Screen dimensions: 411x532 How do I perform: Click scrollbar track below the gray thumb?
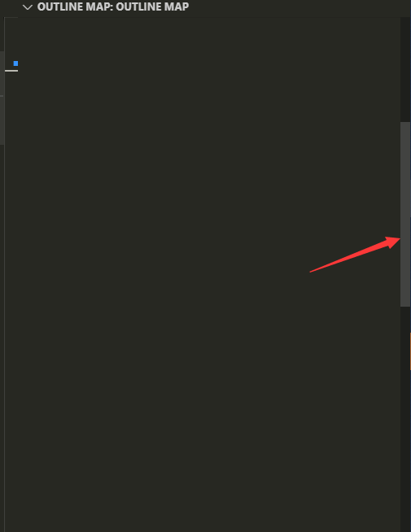[x=405, y=419]
